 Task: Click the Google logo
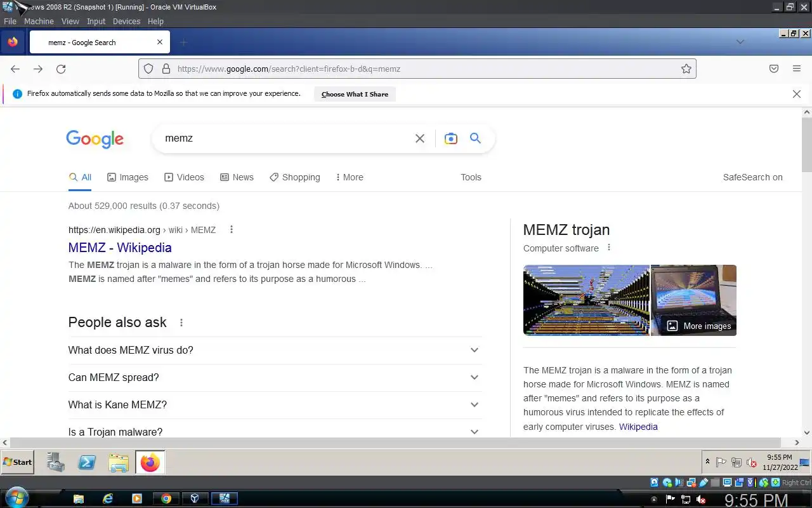95,139
